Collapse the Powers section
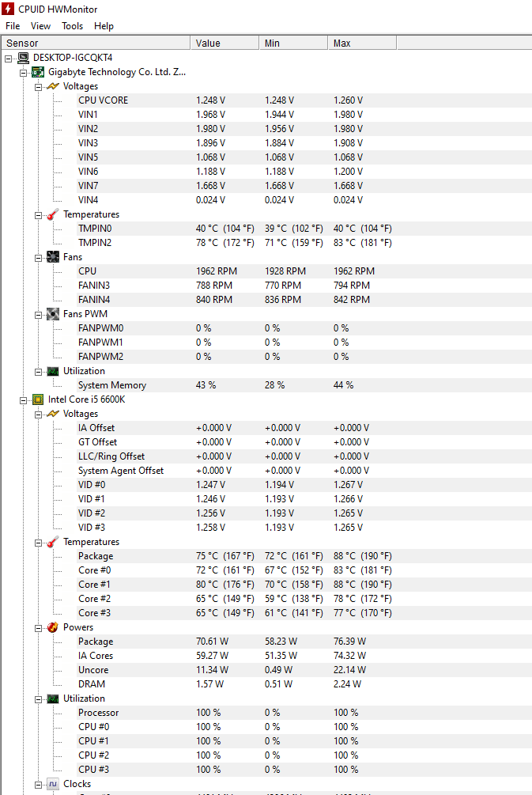 (x=39, y=627)
